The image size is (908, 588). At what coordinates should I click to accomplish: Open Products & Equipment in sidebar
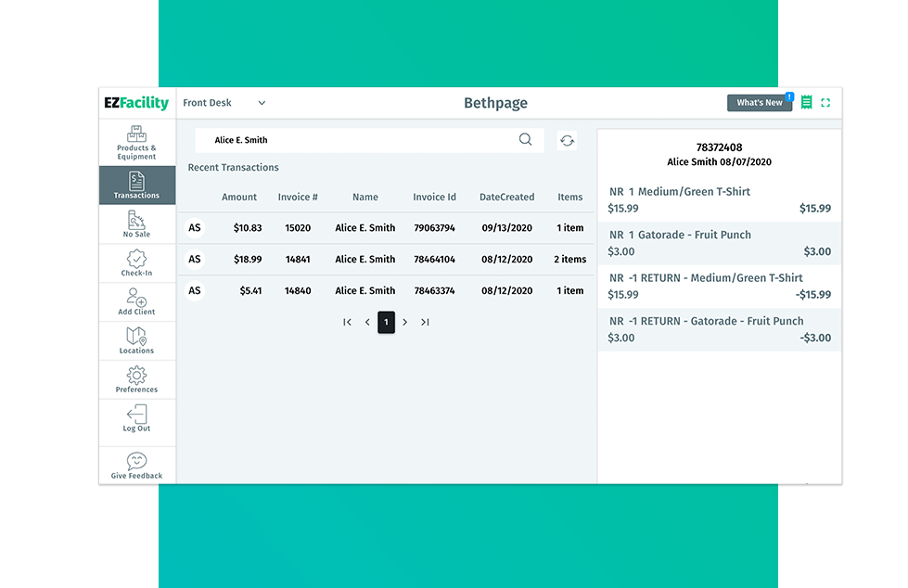(x=136, y=143)
